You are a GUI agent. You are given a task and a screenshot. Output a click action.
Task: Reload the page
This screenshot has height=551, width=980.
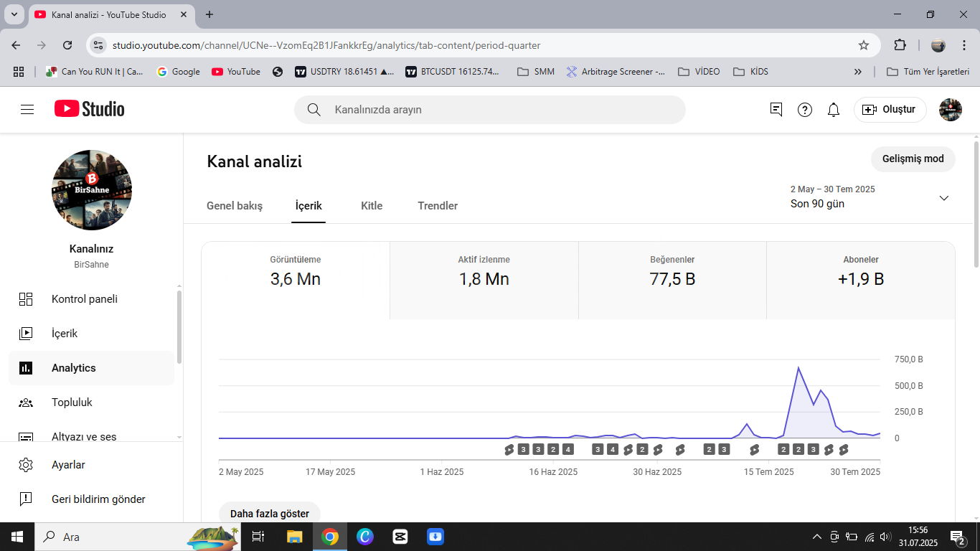[x=67, y=45]
